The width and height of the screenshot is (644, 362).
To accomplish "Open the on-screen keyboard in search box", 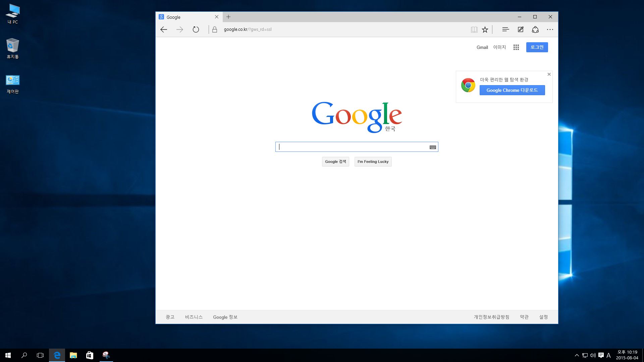I will [x=433, y=147].
